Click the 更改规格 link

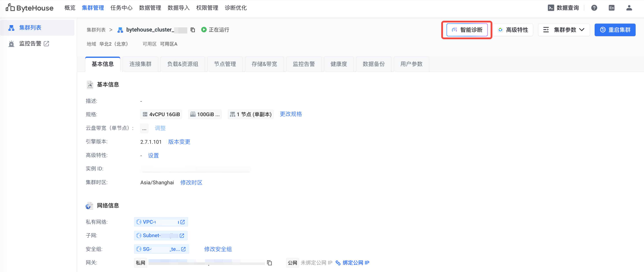click(x=290, y=114)
